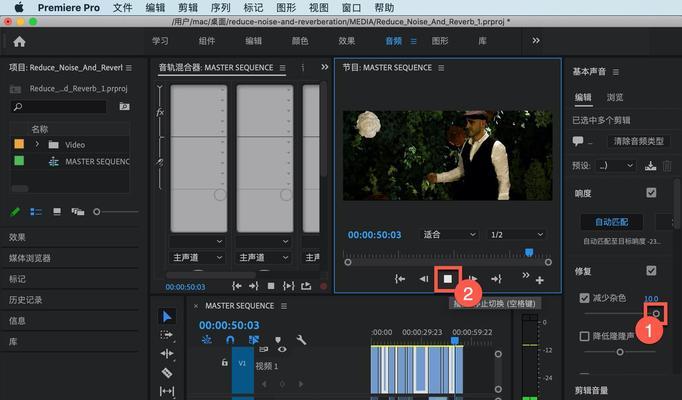Image resolution: width=682 pixels, height=400 pixels.
Task: Open first track's master output dropdown
Action: click(x=197, y=258)
